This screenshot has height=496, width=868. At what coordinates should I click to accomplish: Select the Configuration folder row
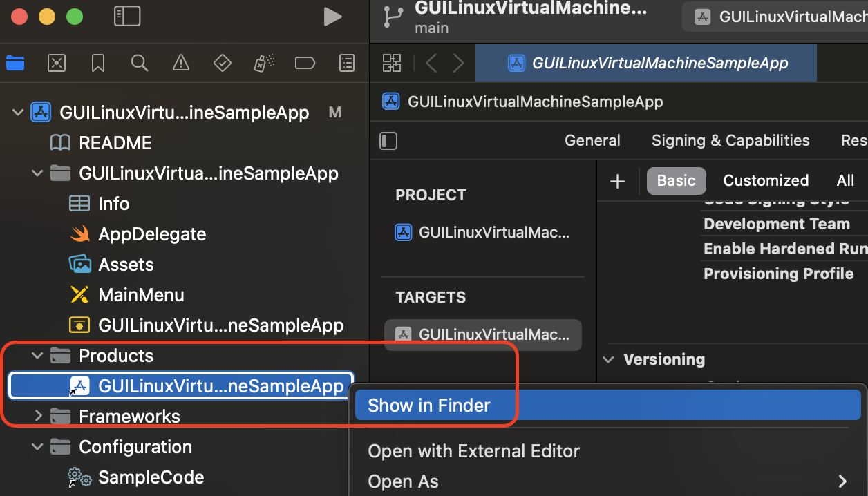(x=121, y=447)
